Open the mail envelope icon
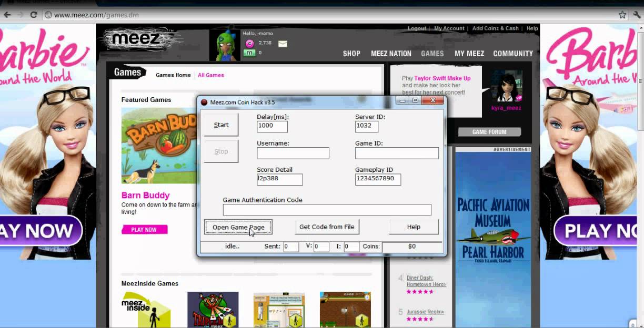Image resolution: width=644 pixels, height=328 pixels. [x=283, y=44]
